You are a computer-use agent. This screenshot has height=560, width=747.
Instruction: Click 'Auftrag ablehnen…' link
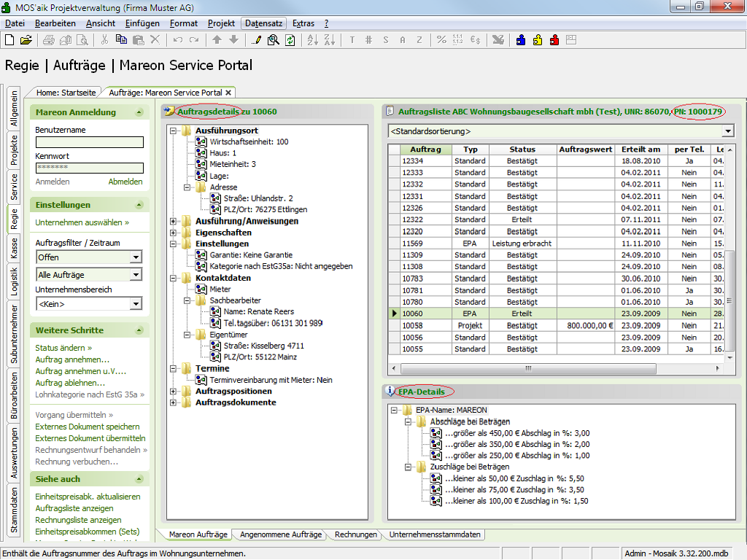tap(70, 384)
